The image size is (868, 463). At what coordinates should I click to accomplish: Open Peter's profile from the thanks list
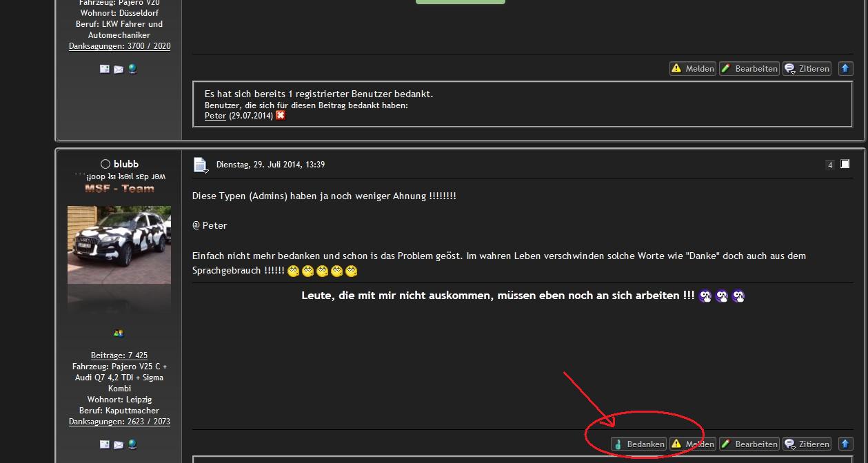point(215,116)
